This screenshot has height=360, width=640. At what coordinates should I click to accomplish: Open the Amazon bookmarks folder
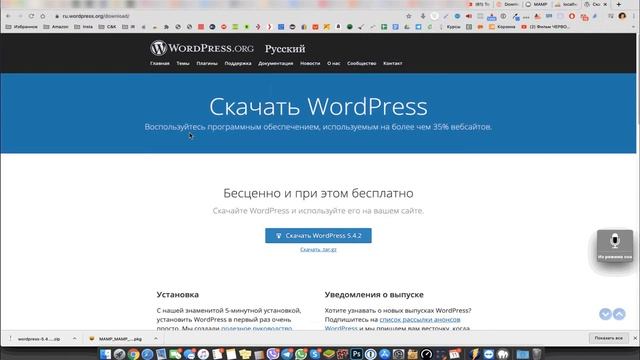point(56,27)
